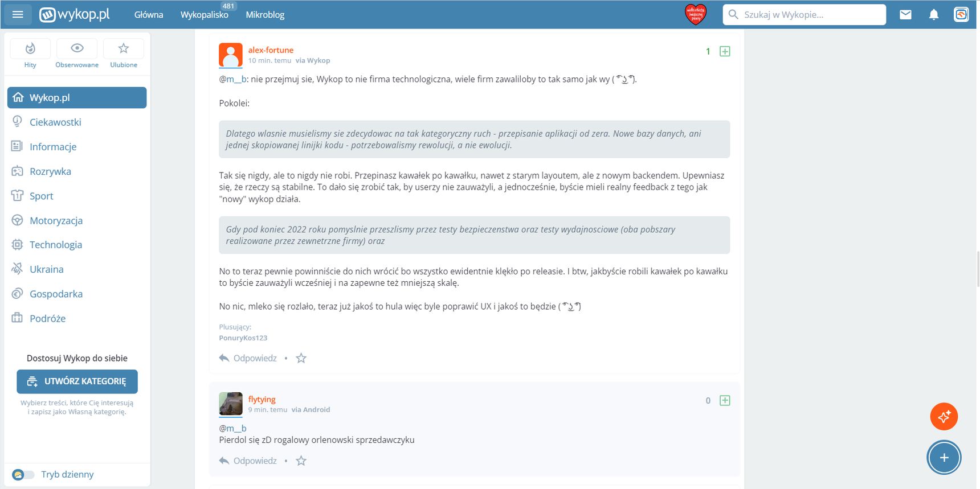Image resolution: width=980 pixels, height=489 pixels.
Task: Favorite flytying's comment with star
Action: coord(301,461)
